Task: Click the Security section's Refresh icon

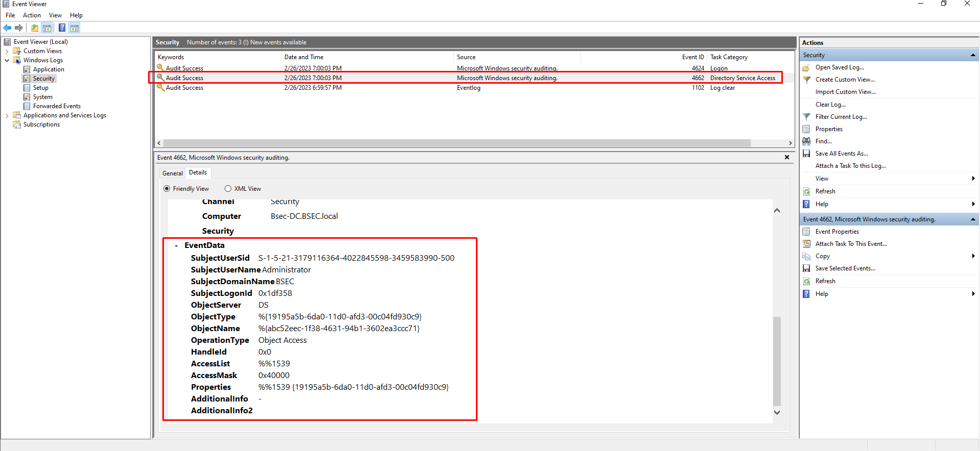Action: pyautogui.click(x=806, y=191)
